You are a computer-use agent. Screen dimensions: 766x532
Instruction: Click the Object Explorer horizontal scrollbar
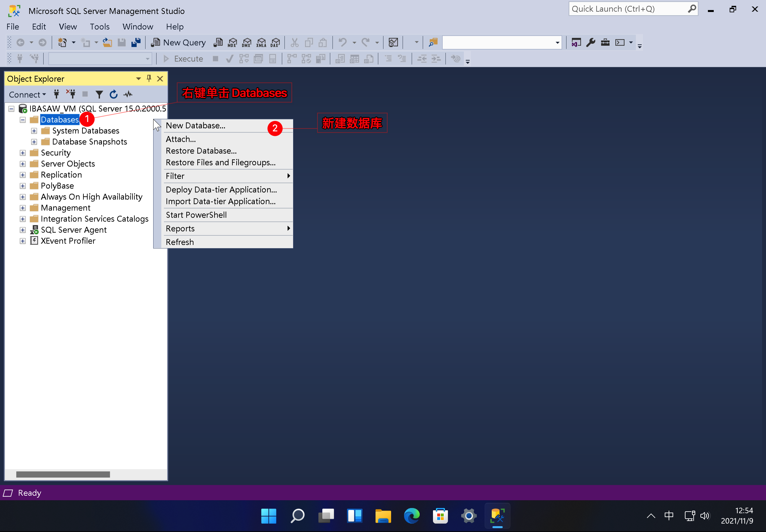point(63,474)
